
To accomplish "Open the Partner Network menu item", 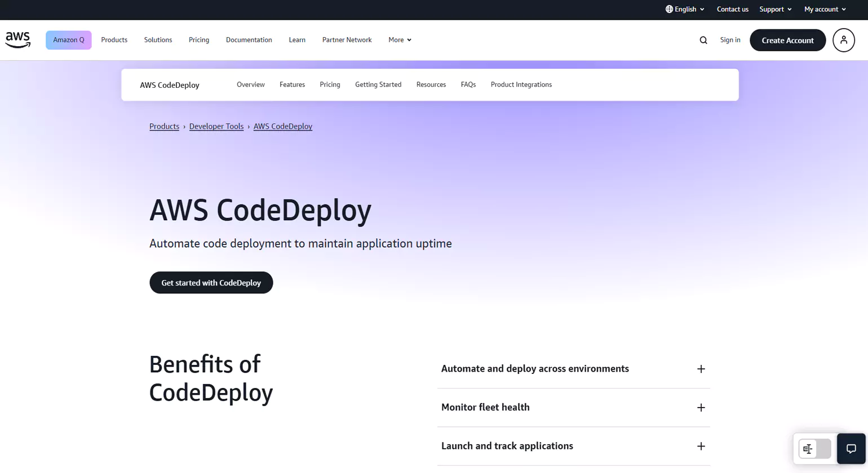I will coord(347,39).
